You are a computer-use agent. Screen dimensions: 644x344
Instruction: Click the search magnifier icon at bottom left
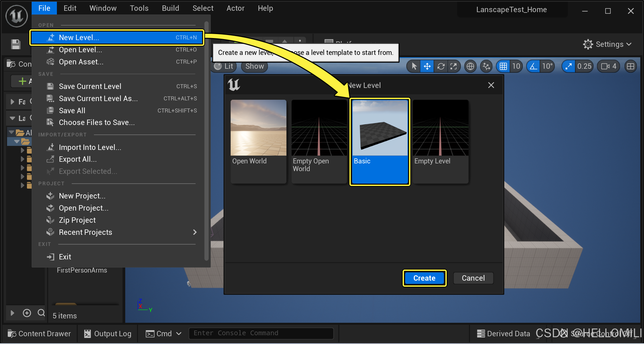pyautogui.click(x=41, y=313)
